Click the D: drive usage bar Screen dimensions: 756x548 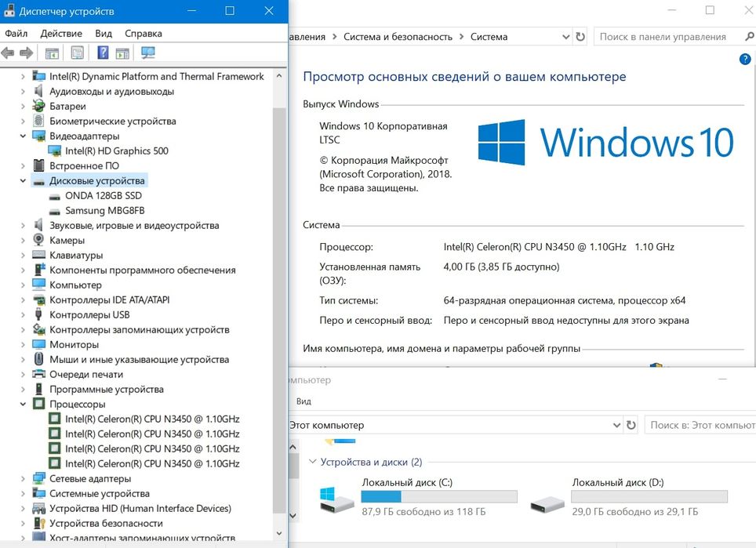(649, 496)
